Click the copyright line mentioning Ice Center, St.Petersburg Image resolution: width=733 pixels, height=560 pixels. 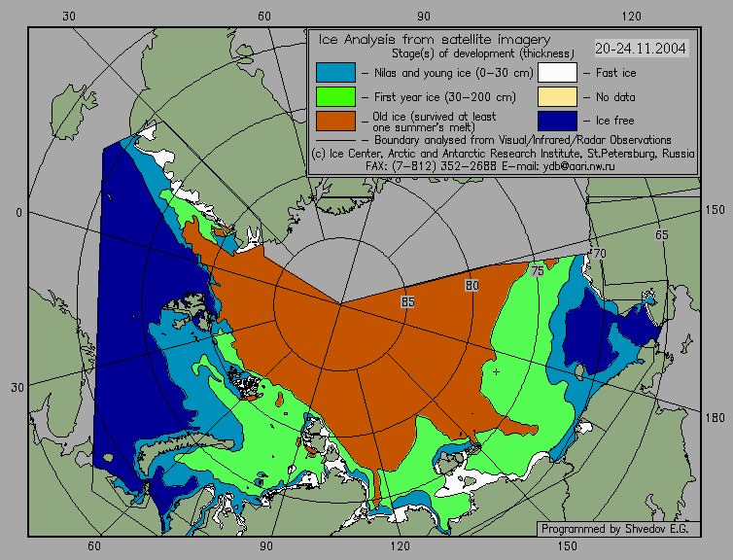tap(503, 154)
